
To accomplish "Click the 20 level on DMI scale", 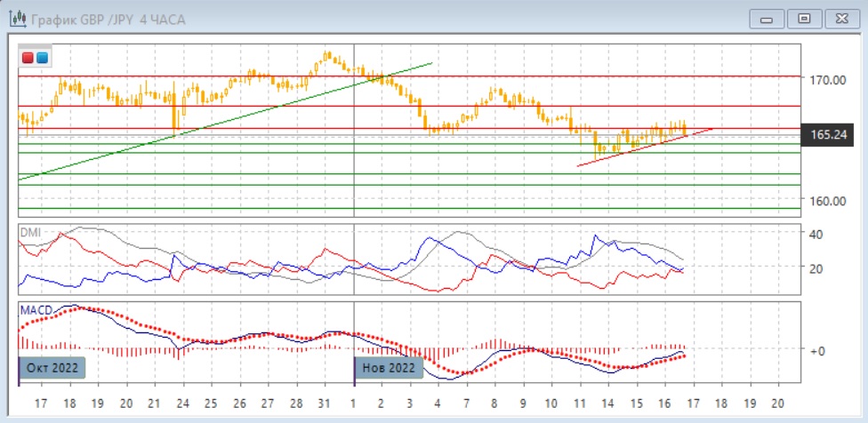I will [x=815, y=267].
